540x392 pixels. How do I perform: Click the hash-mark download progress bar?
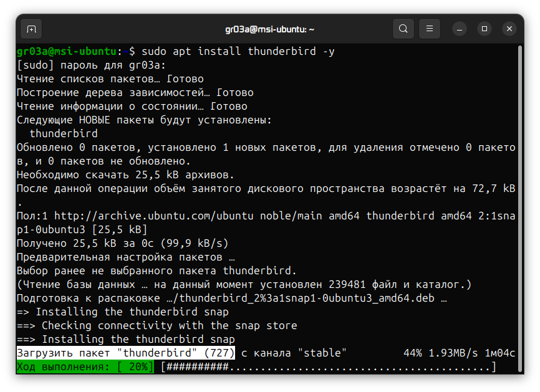click(x=329, y=367)
